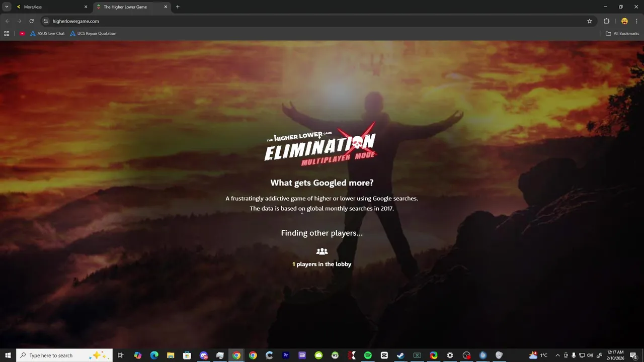Open Steam from the taskbar
The height and width of the screenshot is (362, 644).
pyautogui.click(x=400, y=355)
